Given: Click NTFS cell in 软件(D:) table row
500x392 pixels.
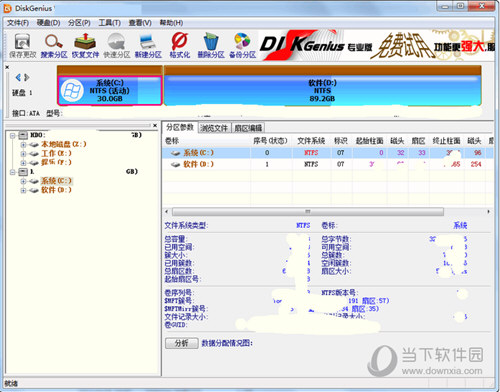Looking at the screenshot, I should tap(311, 164).
